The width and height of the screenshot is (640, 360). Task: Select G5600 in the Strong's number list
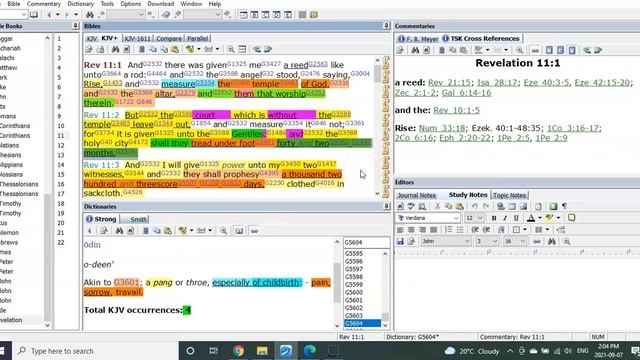(354, 292)
